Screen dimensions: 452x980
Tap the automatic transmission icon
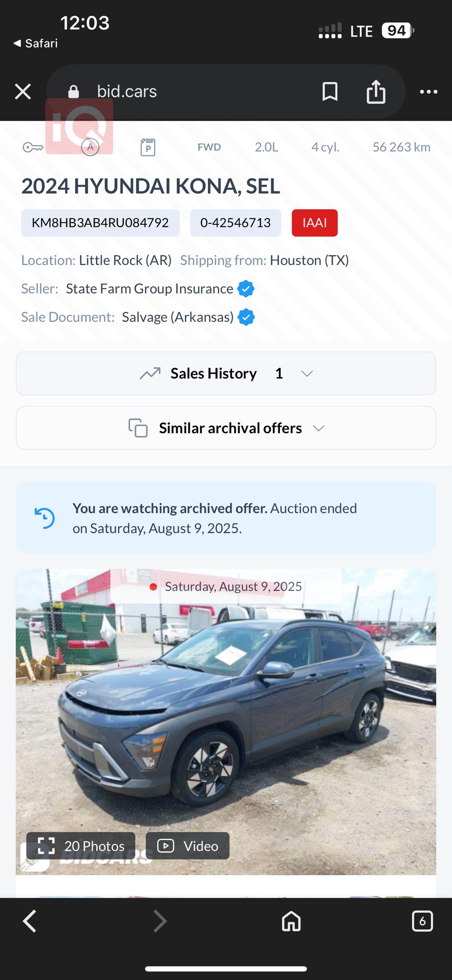(90, 147)
